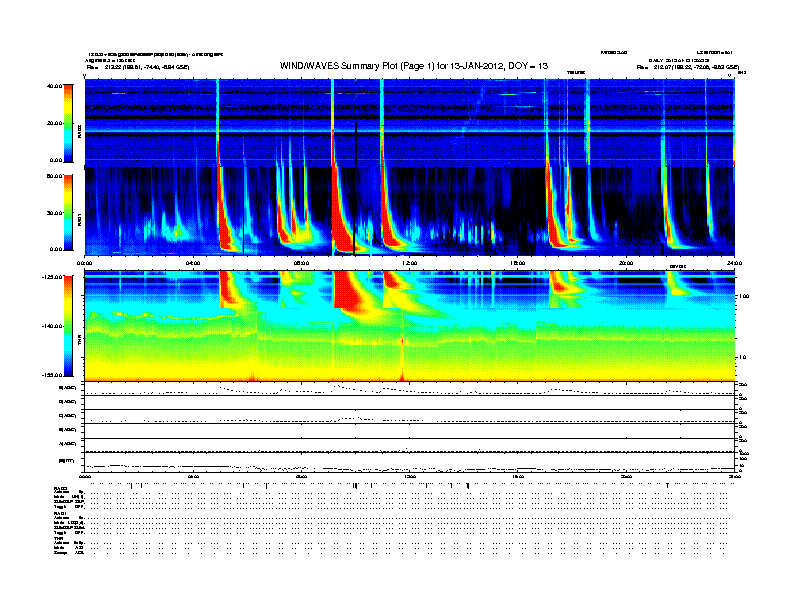
Task: Click the TNR status block label at bottom
Action: point(58,538)
